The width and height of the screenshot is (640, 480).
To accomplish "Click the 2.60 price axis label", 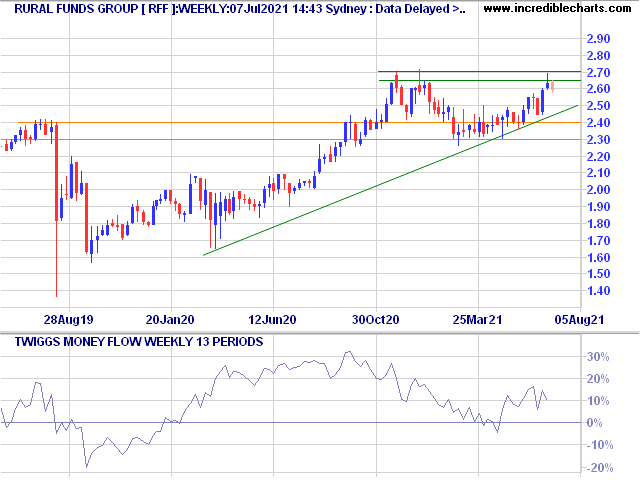I will pyautogui.click(x=598, y=89).
